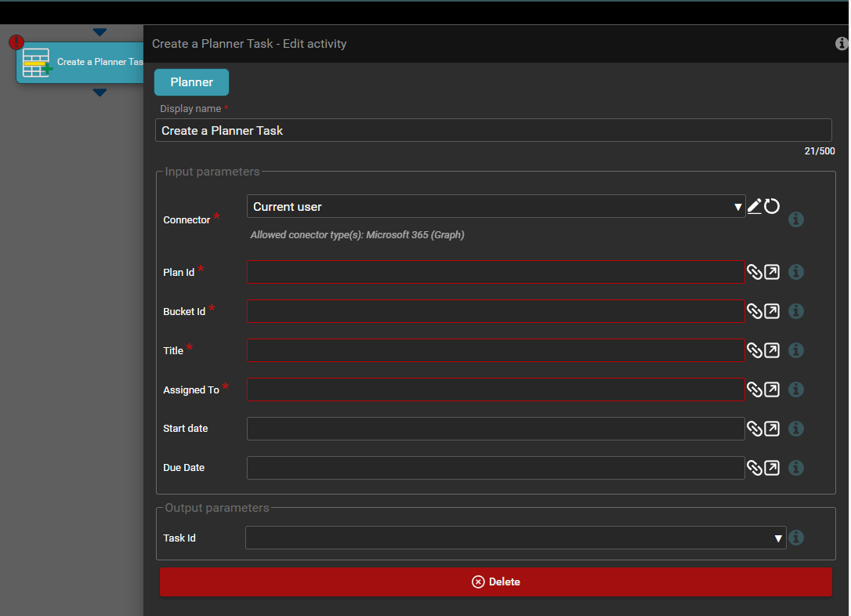The width and height of the screenshot is (851, 616).
Task: Open expression editor for Bucket Id field
Action: [x=772, y=311]
